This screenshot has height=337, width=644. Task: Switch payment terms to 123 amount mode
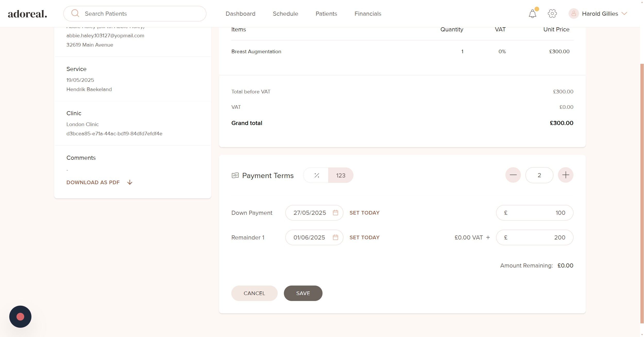341,175
